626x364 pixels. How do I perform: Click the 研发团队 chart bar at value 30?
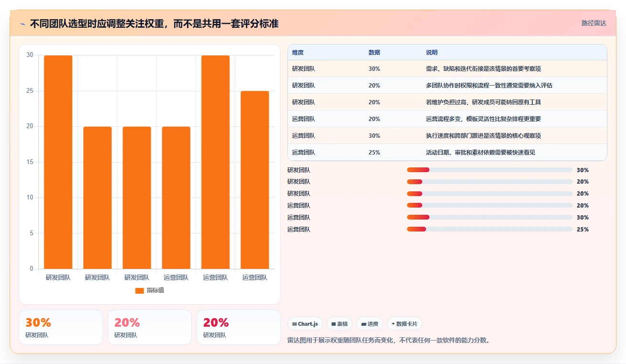click(x=58, y=162)
